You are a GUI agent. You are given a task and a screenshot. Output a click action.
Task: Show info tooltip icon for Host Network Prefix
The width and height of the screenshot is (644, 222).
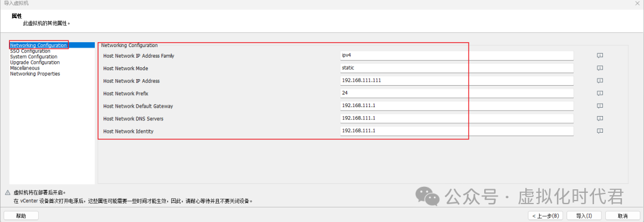coord(600,93)
